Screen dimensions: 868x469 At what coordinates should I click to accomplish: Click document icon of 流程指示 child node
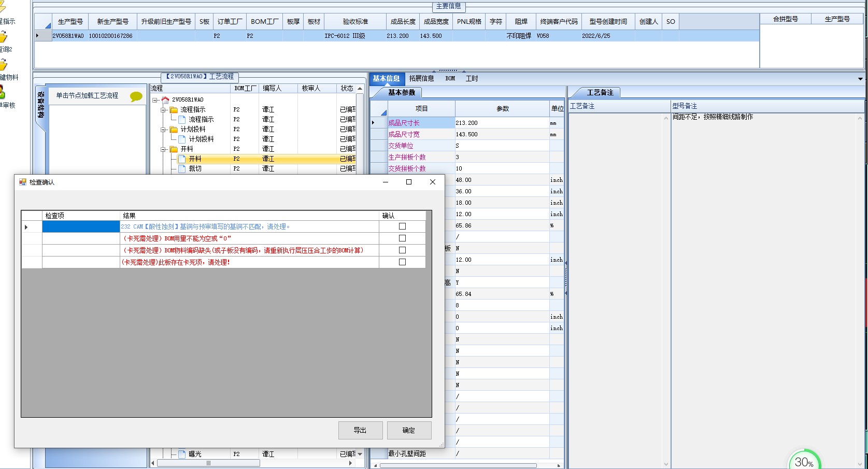(182, 119)
